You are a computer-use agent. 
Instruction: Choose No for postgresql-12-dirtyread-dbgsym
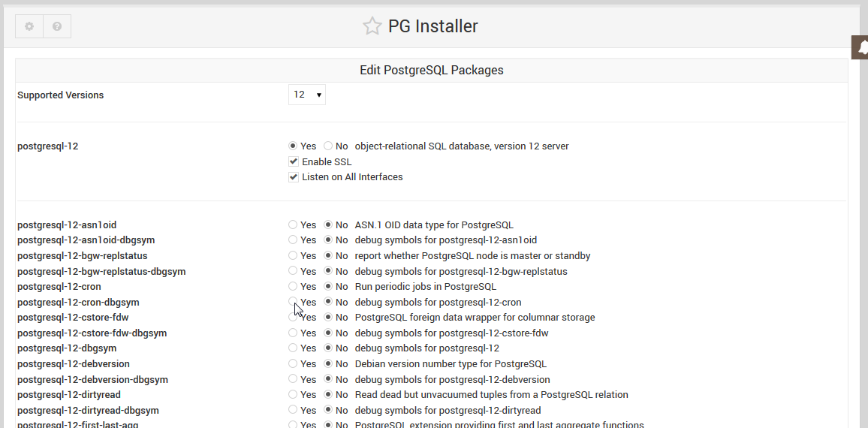pos(328,410)
